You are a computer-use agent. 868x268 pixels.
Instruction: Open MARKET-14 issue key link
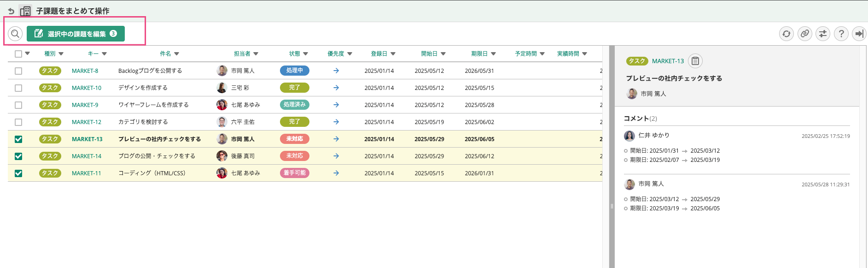pyautogui.click(x=87, y=156)
